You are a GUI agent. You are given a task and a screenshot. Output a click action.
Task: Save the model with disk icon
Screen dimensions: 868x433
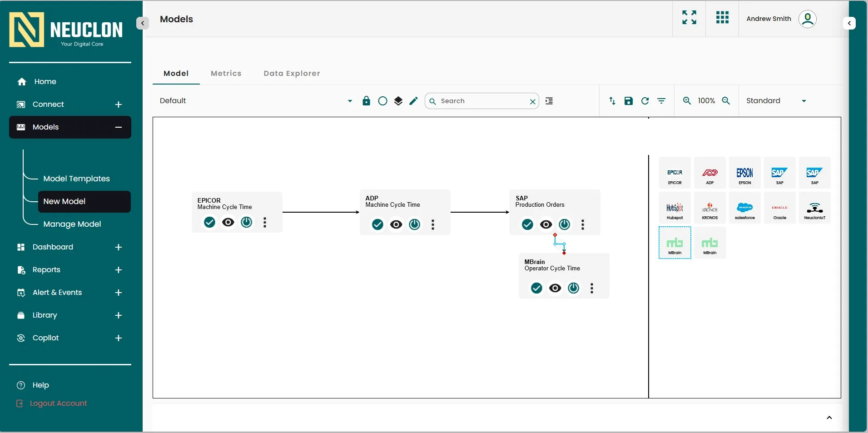(629, 101)
